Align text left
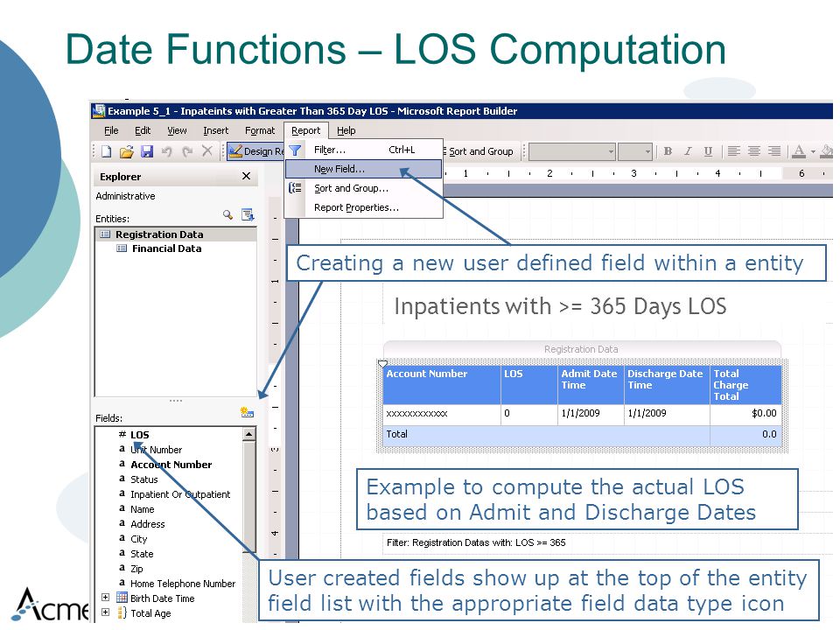Image resolution: width=840 pixels, height=630 pixels. [734, 151]
